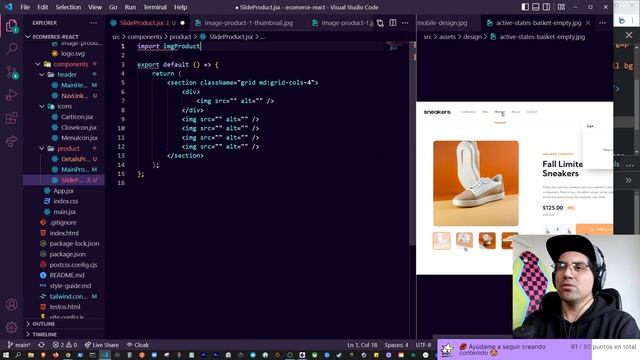Click the components breadcrumb segment
The width and height of the screenshot is (640, 360).
pyautogui.click(x=145, y=37)
